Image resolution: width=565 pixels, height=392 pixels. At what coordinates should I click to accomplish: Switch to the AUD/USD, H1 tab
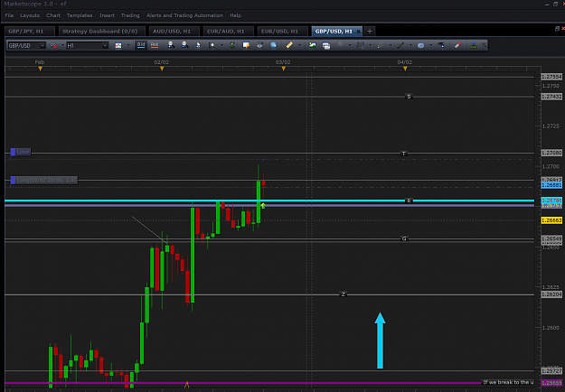(x=174, y=32)
